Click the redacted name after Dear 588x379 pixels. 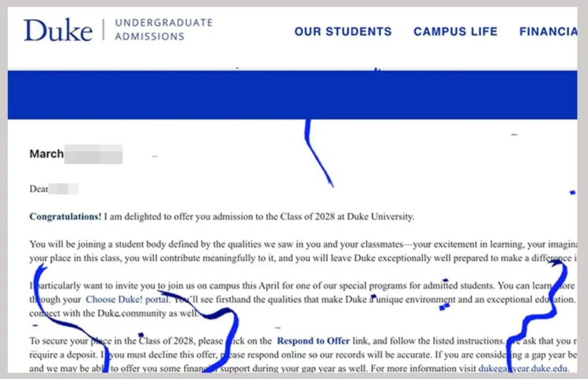(x=64, y=189)
